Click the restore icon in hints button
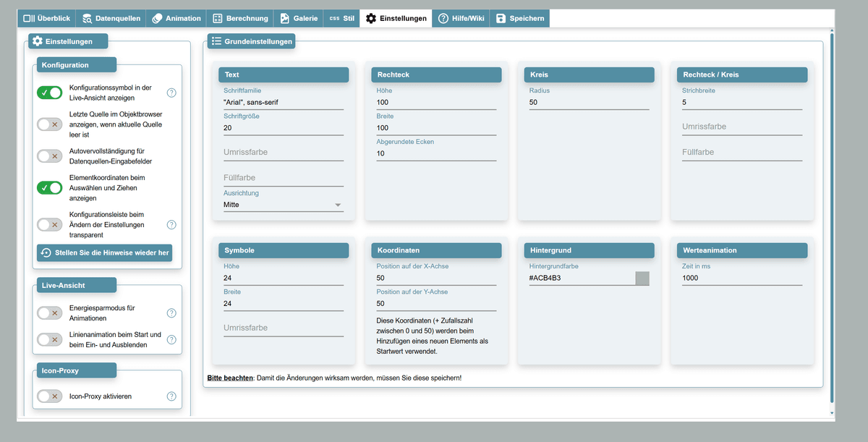Screen dimensions: 868x442 tap(46, 252)
